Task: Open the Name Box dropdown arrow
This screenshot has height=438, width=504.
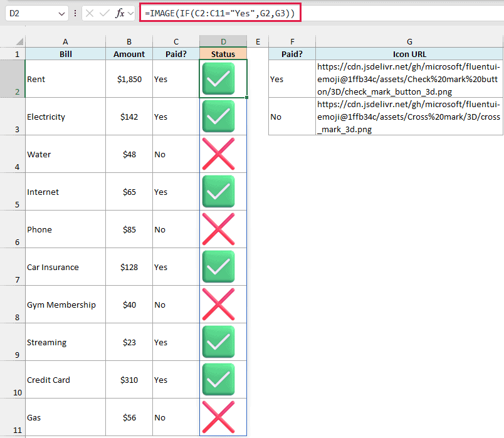Action: (61, 14)
